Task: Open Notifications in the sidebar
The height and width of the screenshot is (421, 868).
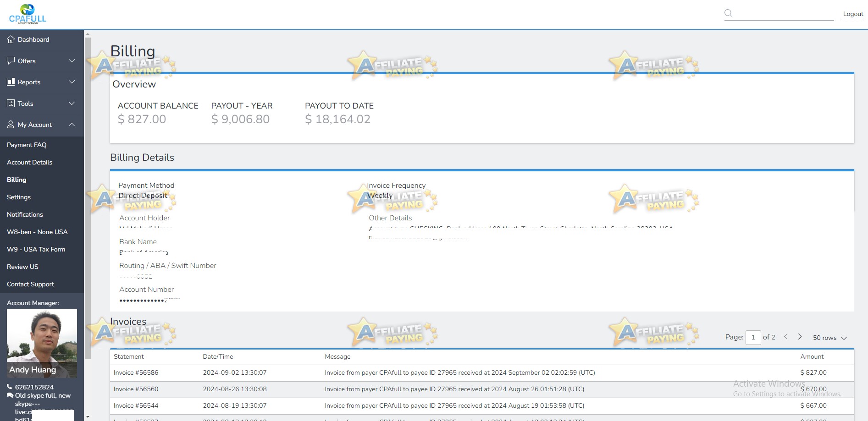Action: (25, 214)
